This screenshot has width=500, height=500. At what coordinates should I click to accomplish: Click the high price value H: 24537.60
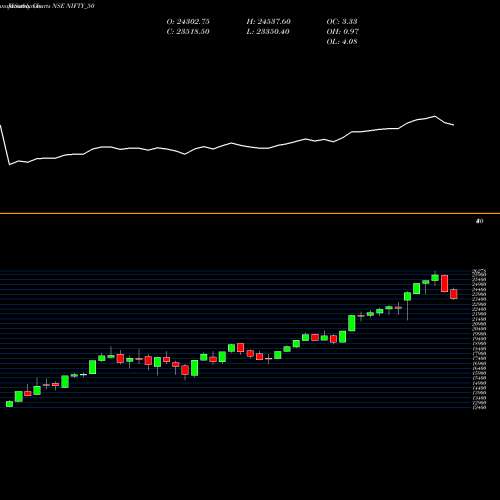268,22
